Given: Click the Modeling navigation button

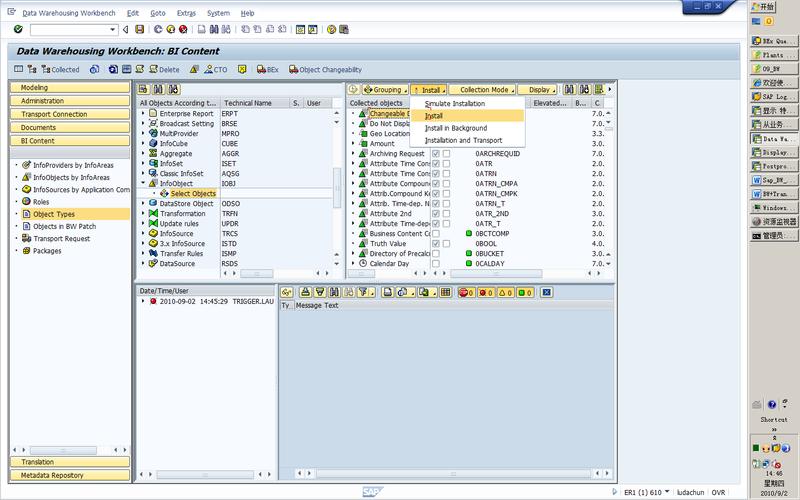Looking at the screenshot, I should click(x=70, y=88).
